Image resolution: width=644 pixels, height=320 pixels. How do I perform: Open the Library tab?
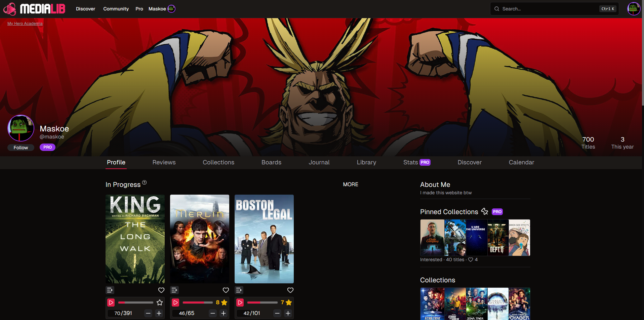click(366, 162)
